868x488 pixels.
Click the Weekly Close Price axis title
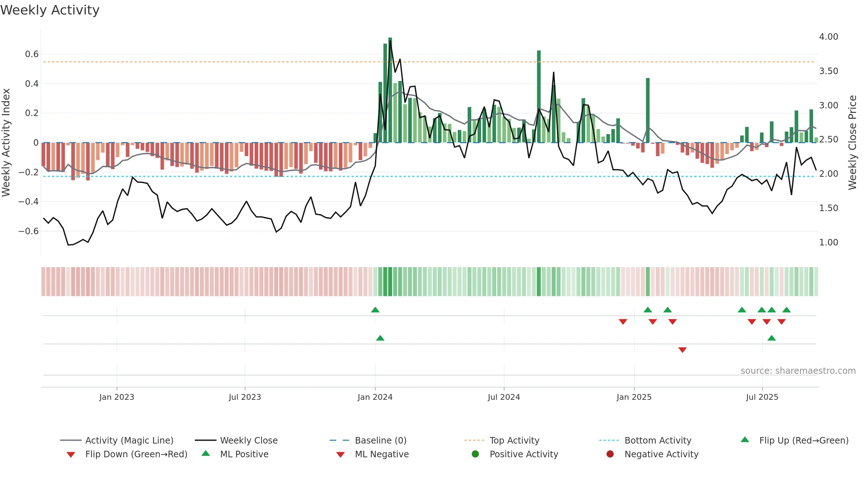pos(852,142)
